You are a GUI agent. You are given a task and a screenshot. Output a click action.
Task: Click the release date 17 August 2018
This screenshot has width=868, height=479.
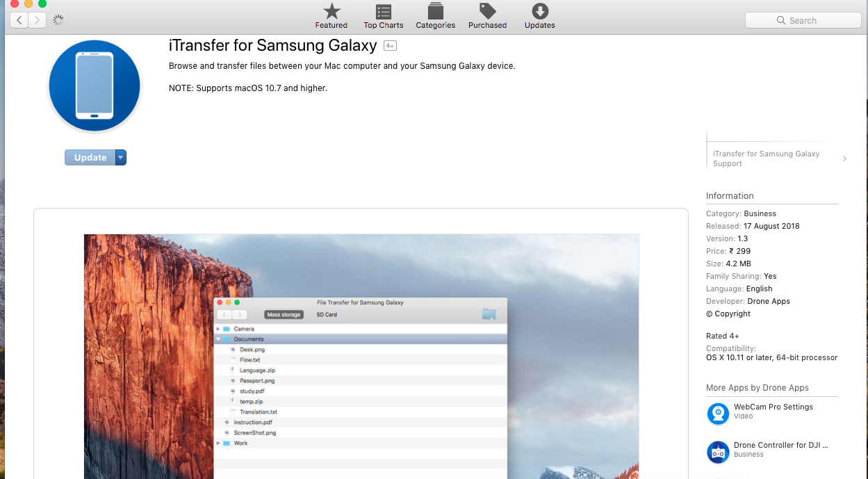(x=771, y=226)
